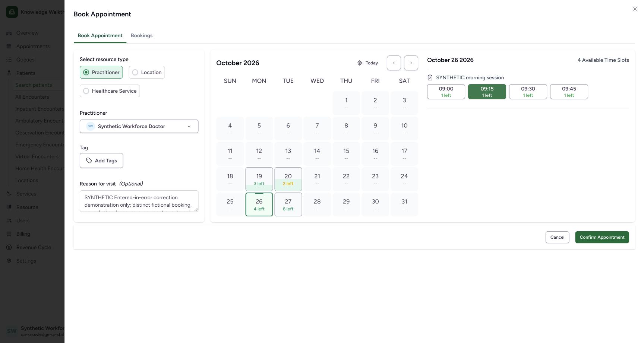Click the Revenue Cycle dollar icon

click(x=9, y=247)
